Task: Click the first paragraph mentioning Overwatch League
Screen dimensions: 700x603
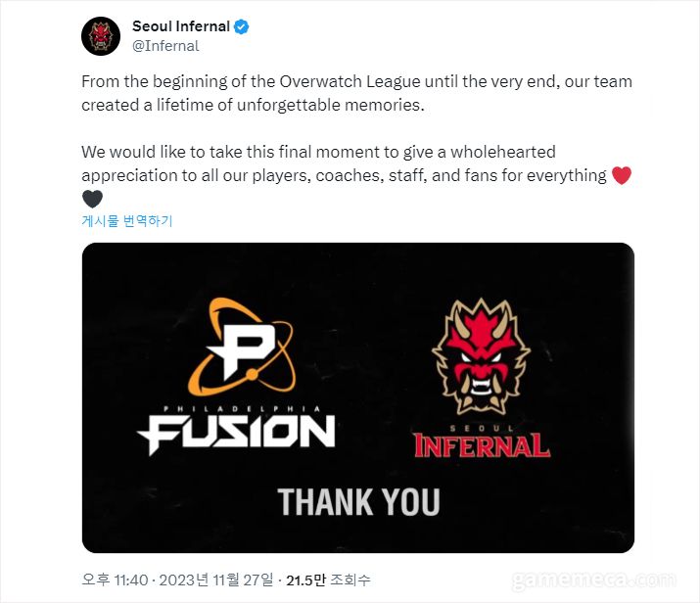Action: (356, 93)
